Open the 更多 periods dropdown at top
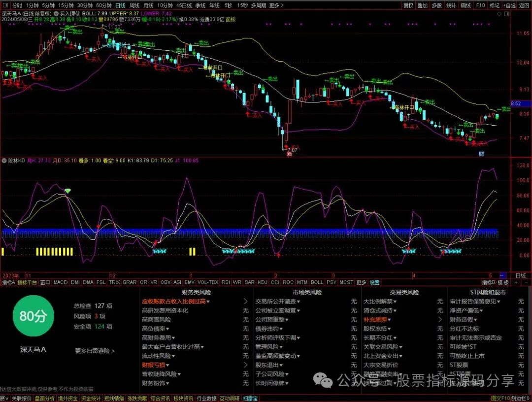The width and height of the screenshot is (532, 402). click(275, 5)
